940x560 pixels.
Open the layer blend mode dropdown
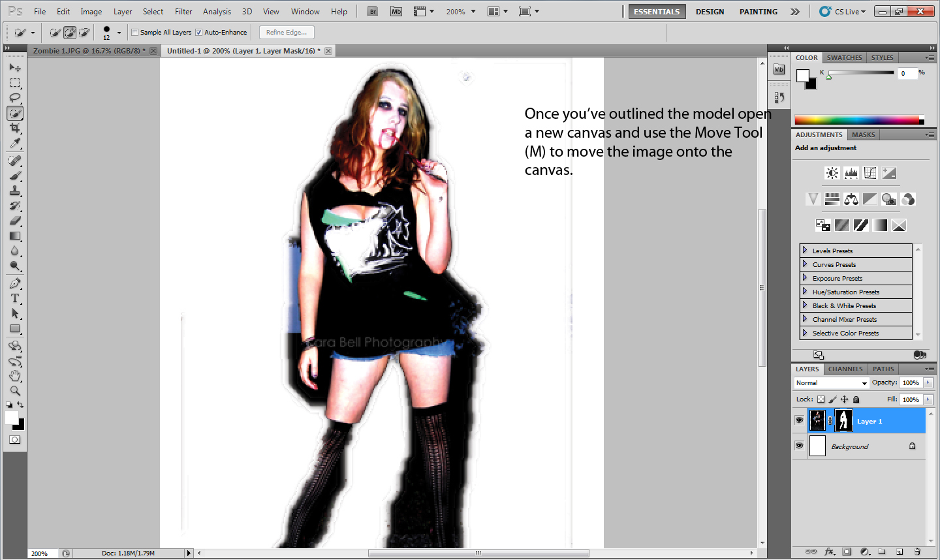click(831, 382)
